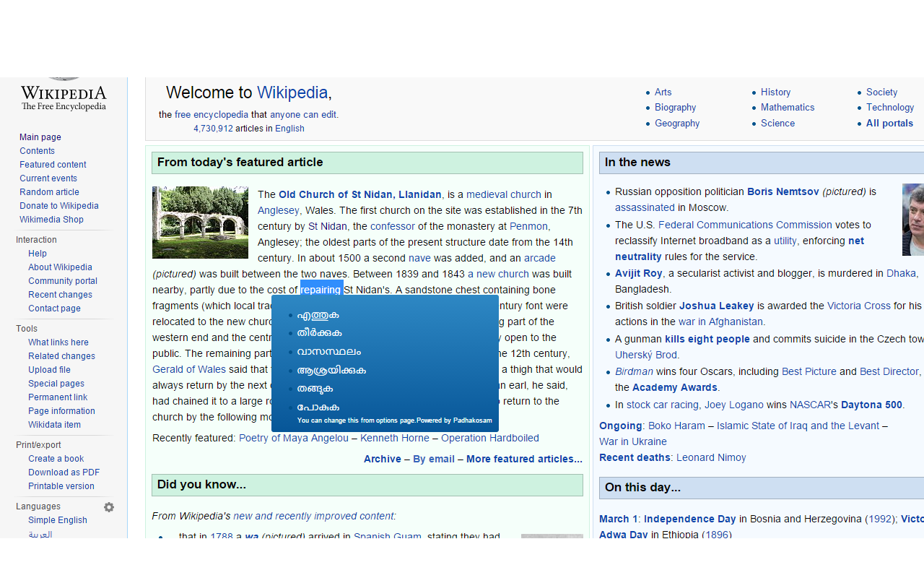Open Old Church of St Nidan, Llanidan link
924x578 pixels.
(x=360, y=194)
